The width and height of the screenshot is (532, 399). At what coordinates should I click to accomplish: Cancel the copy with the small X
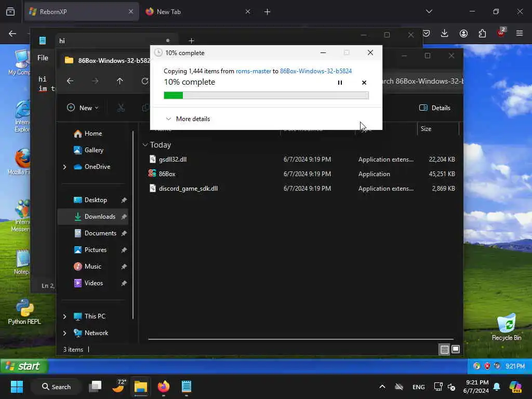364,83
